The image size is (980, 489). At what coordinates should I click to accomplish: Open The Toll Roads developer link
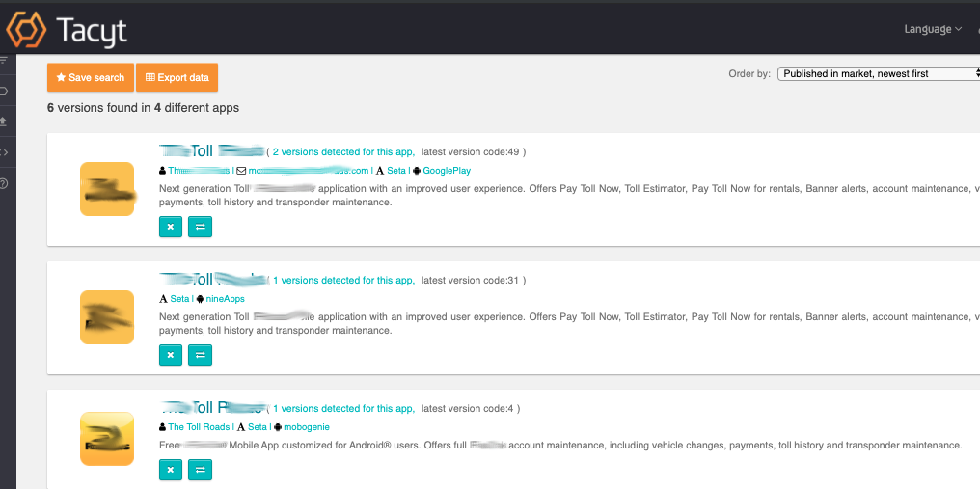point(198,427)
